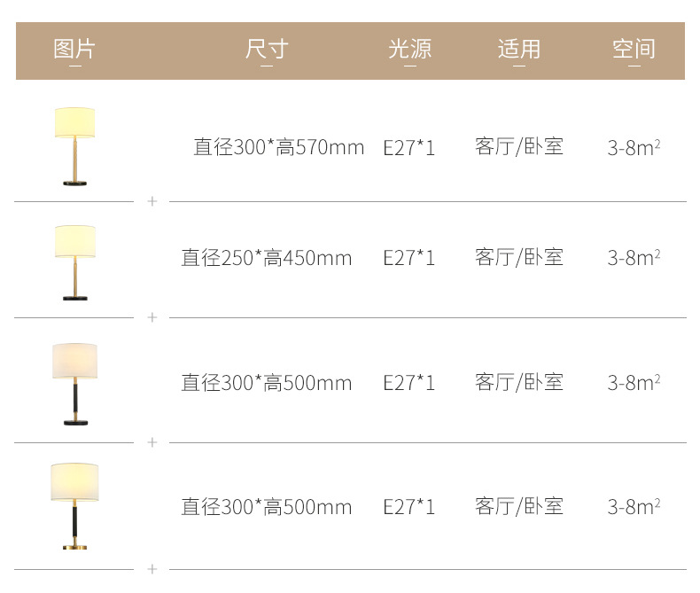Open the black-stem lamp thumbnail with gold base

74,506
